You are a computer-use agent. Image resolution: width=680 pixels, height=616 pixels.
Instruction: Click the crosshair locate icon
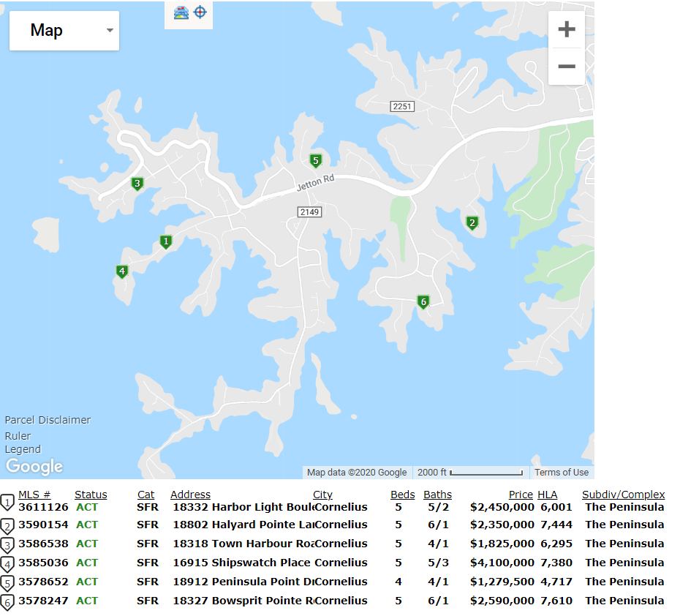pyautogui.click(x=200, y=12)
